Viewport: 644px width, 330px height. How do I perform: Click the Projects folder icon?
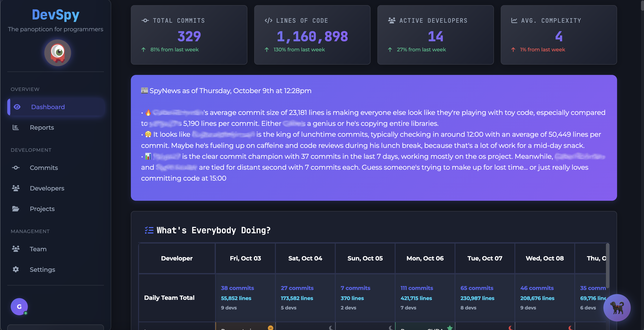click(15, 209)
